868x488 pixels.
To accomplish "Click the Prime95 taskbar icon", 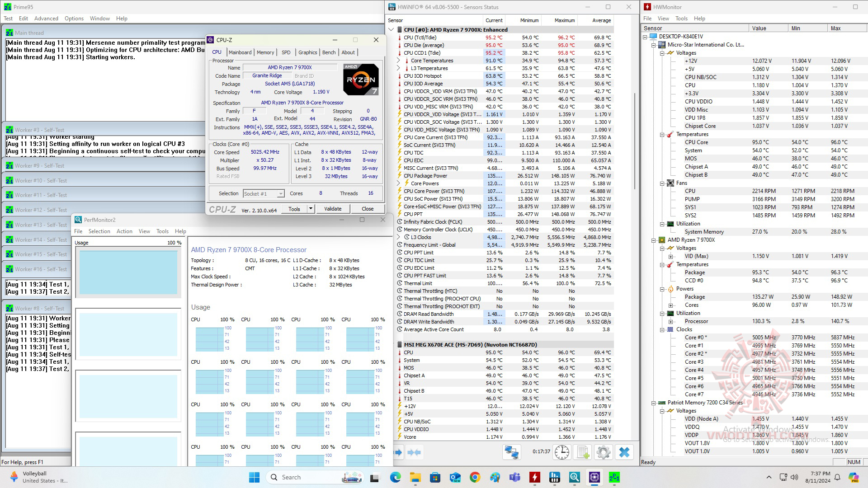I will (x=614, y=477).
